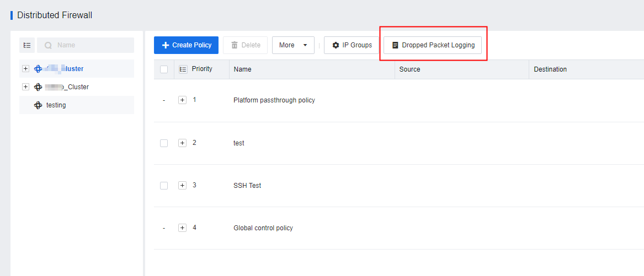The width and height of the screenshot is (644, 276).
Task: Click the Name column header
Action: (312, 69)
